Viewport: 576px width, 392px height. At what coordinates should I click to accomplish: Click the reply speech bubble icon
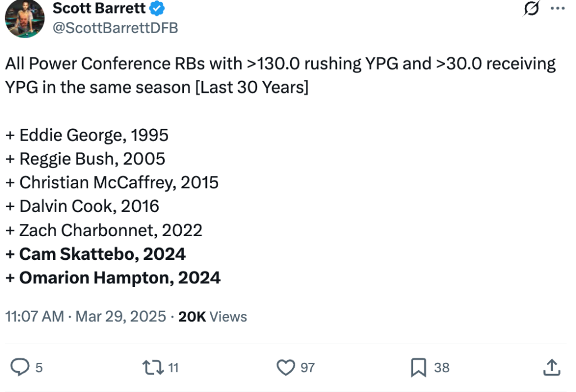[20, 367]
